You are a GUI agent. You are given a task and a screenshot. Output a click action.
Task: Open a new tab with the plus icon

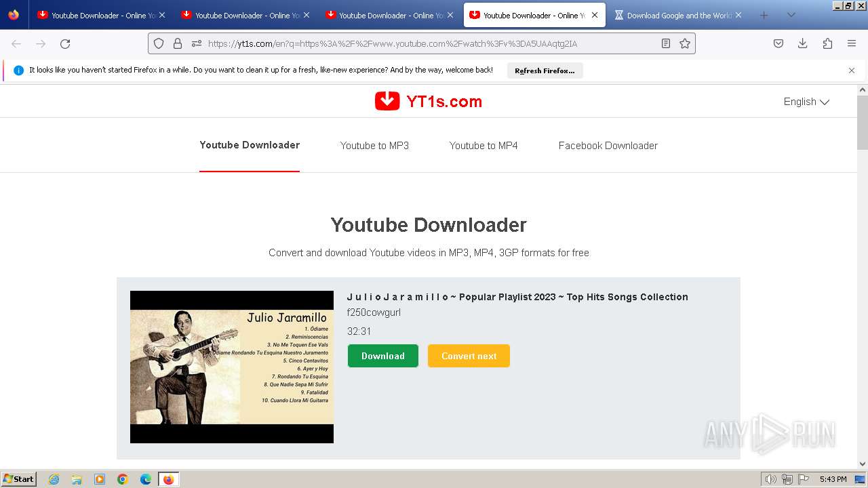click(764, 15)
